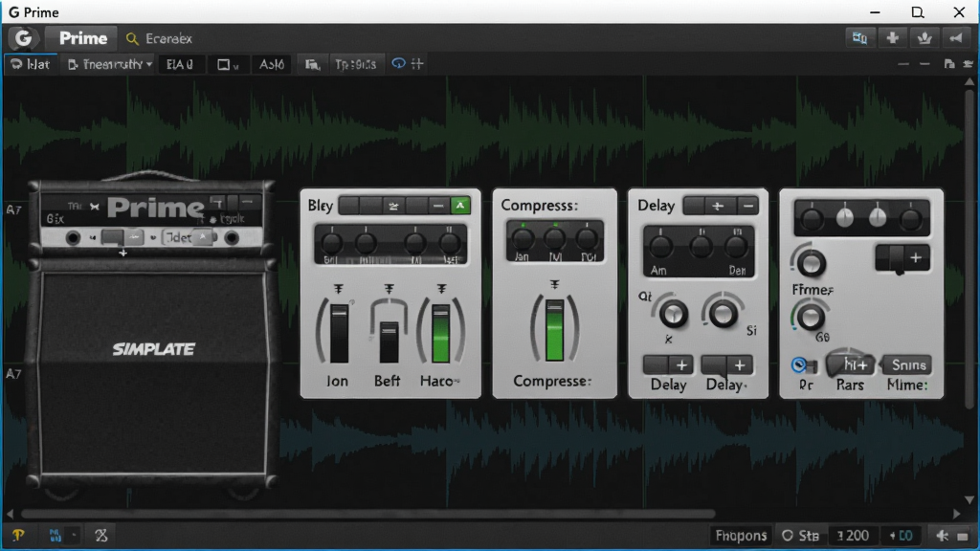Adjust the Beft fader in Bley panel

pos(389,342)
